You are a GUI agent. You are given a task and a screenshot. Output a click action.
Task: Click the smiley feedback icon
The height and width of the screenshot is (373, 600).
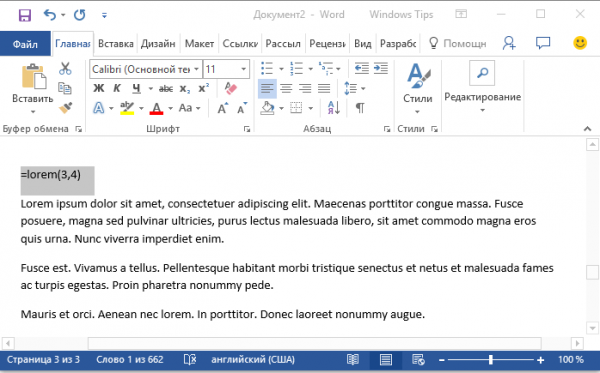point(580,43)
